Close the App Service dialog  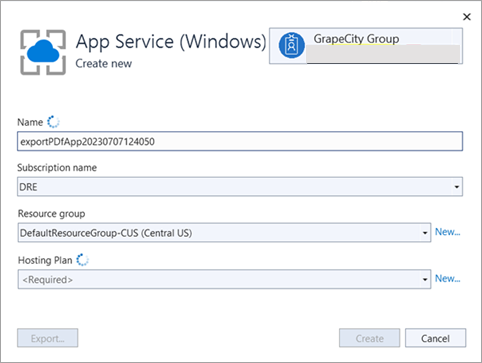(x=467, y=17)
